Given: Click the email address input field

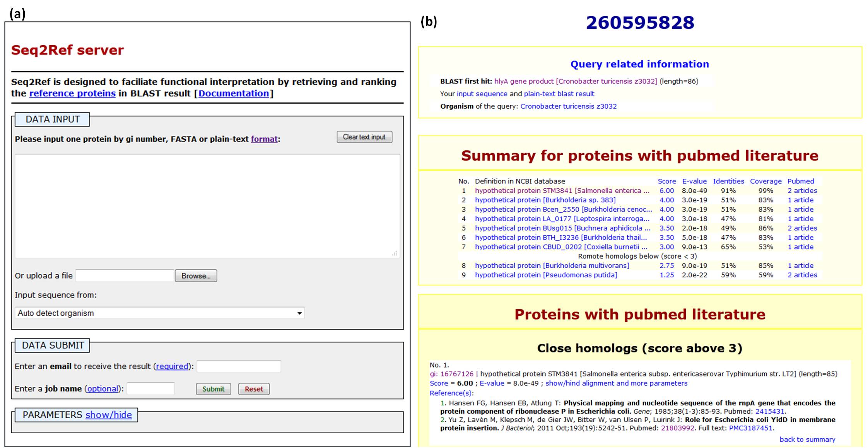Looking at the screenshot, I should [x=239, y=366].
